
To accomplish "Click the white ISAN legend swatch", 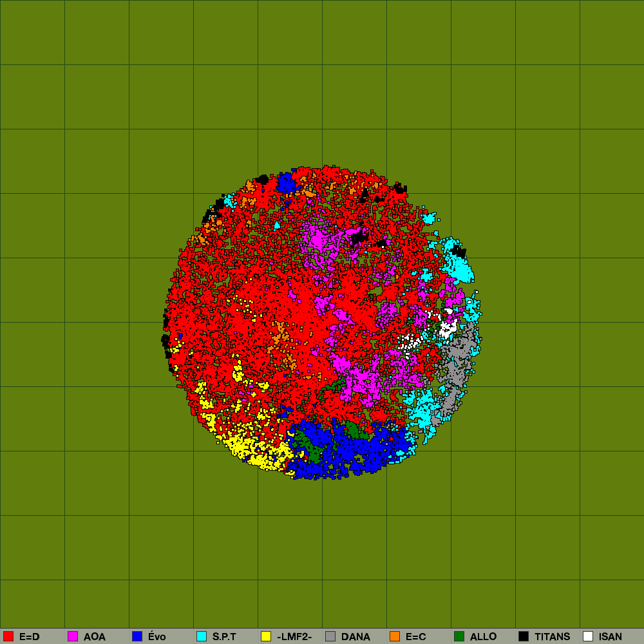I will (x=588, y=636).
